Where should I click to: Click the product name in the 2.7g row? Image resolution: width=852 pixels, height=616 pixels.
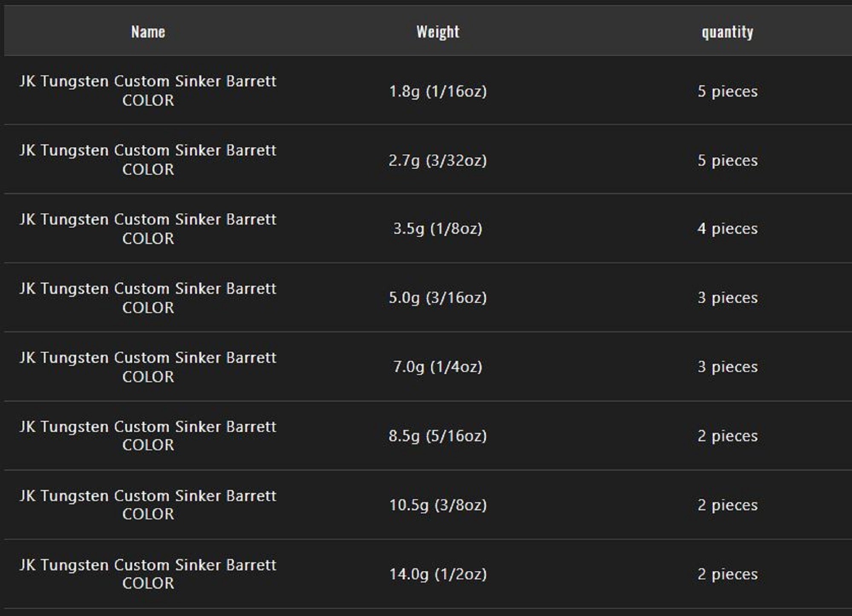click(x=148, y=160)
